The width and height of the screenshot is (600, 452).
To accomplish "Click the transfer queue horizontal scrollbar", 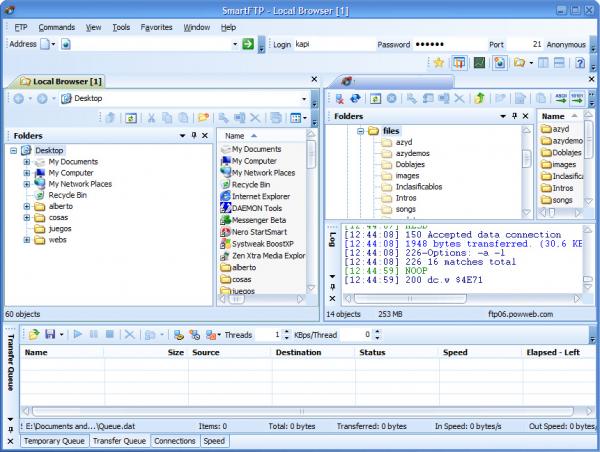I will tap(302, 411).
